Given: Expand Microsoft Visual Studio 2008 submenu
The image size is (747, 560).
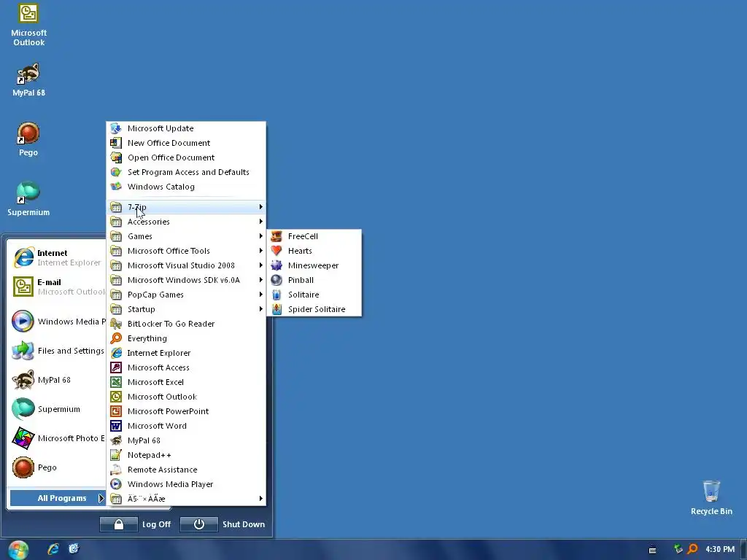Looking at the screenshot, I should (186, 265).
